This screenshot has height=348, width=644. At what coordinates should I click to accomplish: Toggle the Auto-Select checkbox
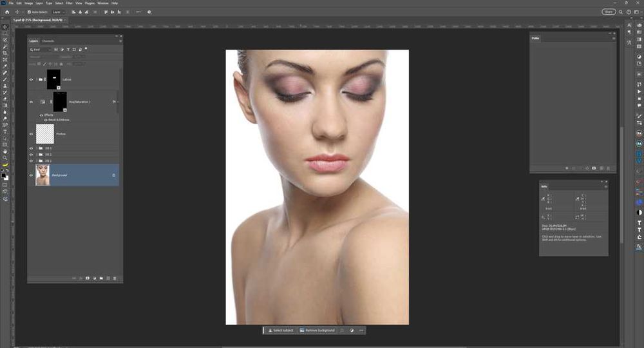[x=29, y=12]
